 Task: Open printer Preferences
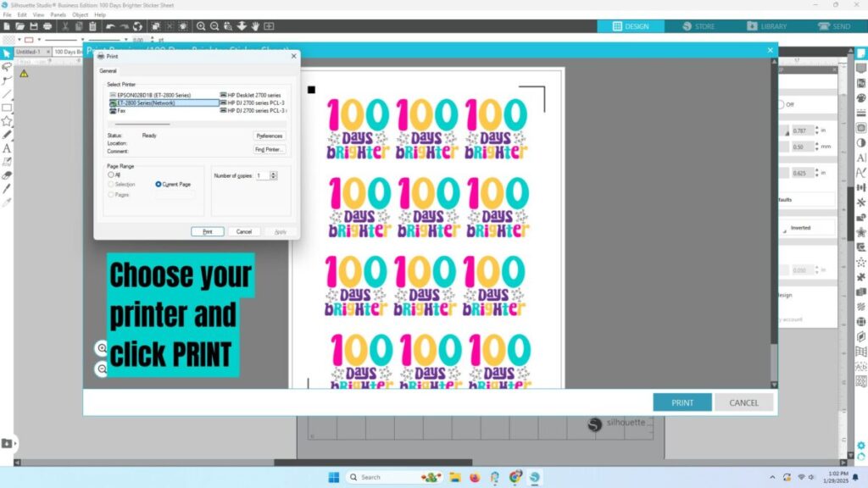[x=270, y=136]
